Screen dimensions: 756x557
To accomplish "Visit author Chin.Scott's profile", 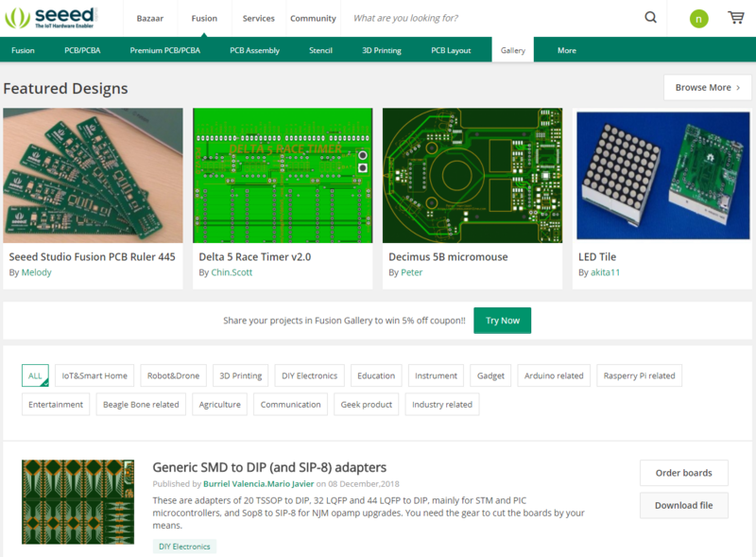I will pos(232,272).
